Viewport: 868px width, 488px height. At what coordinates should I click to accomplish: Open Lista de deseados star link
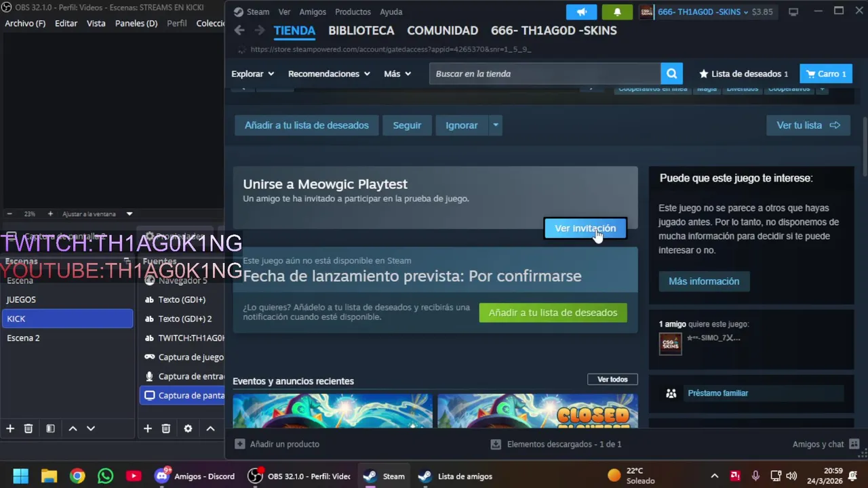(743, 74)
